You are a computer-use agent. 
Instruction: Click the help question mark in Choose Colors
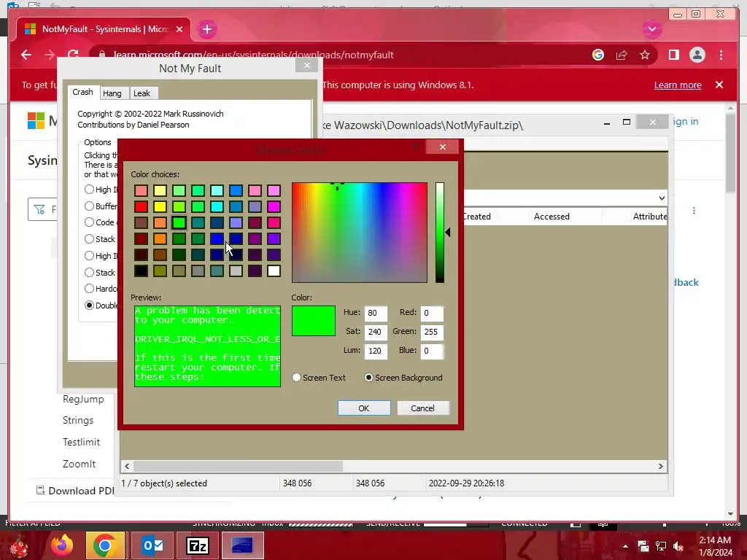click(x=416, y=147)
